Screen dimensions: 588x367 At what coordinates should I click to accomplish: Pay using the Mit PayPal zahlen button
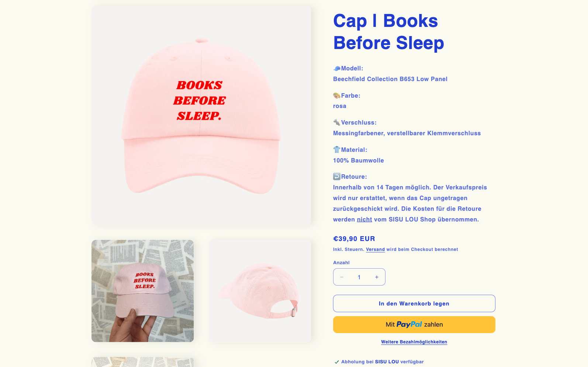pos(414,325)
